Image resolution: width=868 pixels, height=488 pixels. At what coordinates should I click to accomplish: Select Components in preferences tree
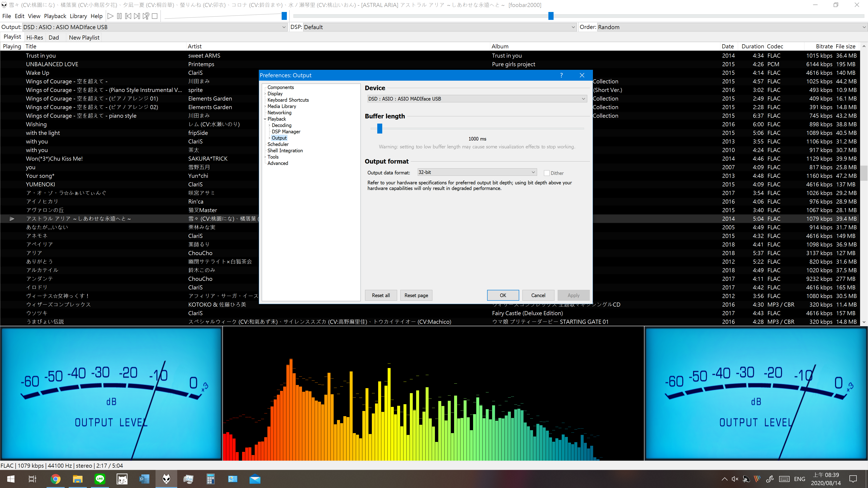(x=280, y=87)
